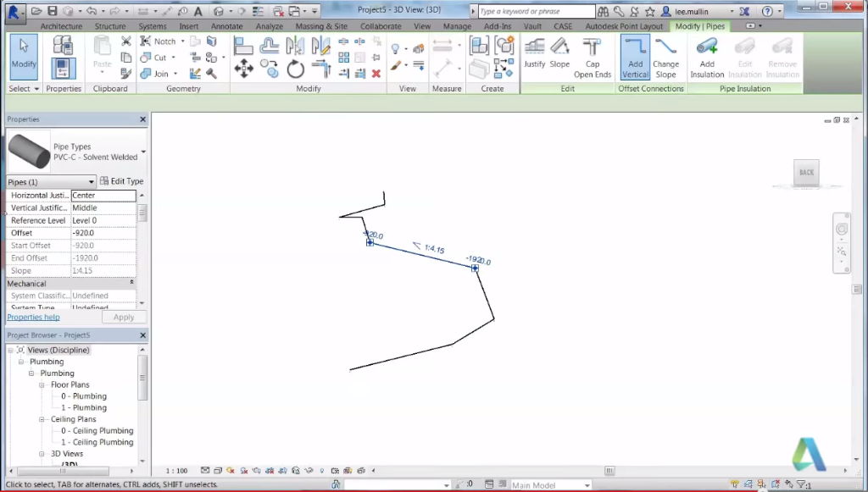This screenshot has width=868, height=492.
Task: Select the Move tool
Action: (243, 69)
